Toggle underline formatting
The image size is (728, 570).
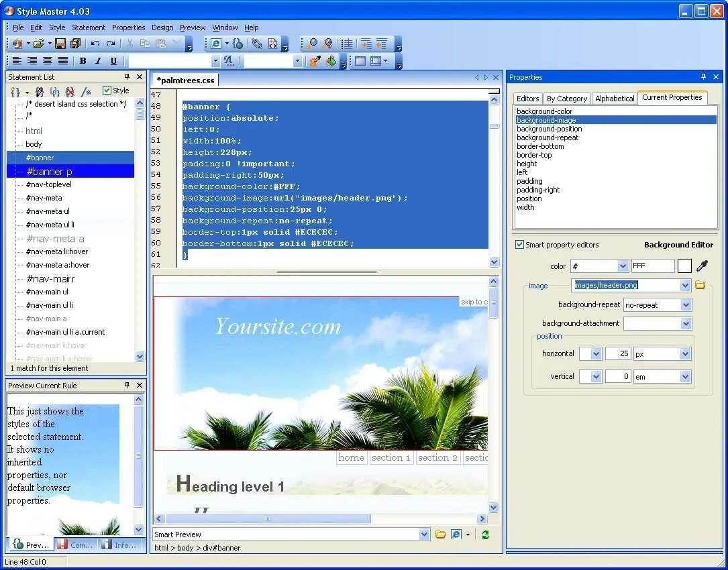click(x=113, y=61)
